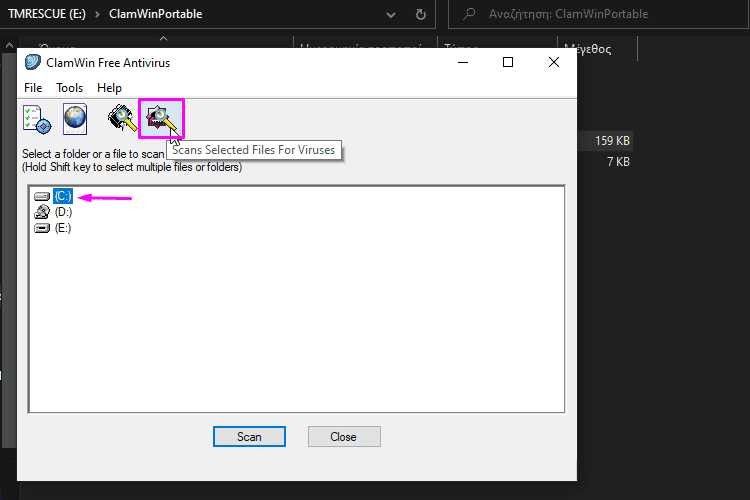The width and height of the screenshot is (750, 500).
Task: Click the breadcrumb chevron after TMRESCUE (E:)
Action: [97, 14]
